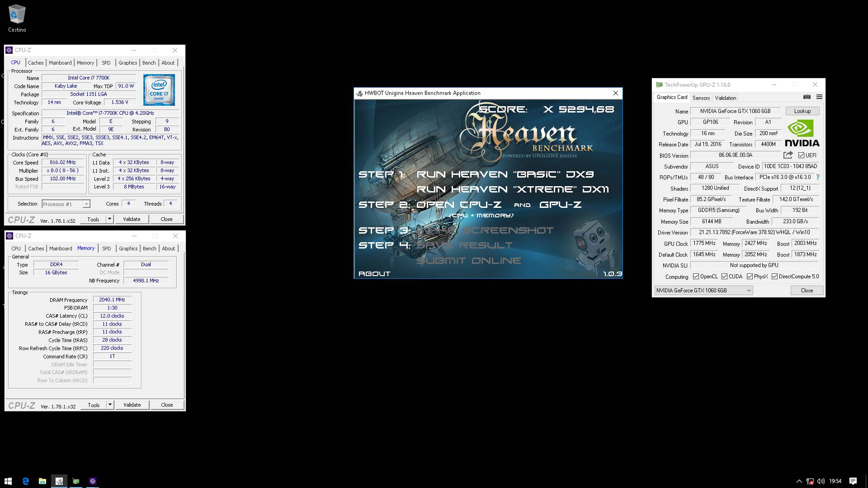868x488 pixels.
Task: Click the processor Name field Intel Core i7 7700K
Action: point(89,78)
